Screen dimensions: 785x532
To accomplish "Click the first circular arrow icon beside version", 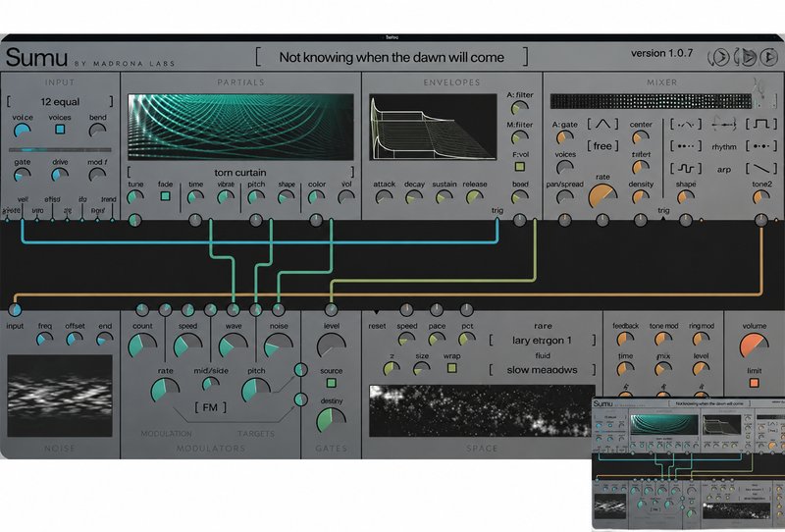I will 719,57.
